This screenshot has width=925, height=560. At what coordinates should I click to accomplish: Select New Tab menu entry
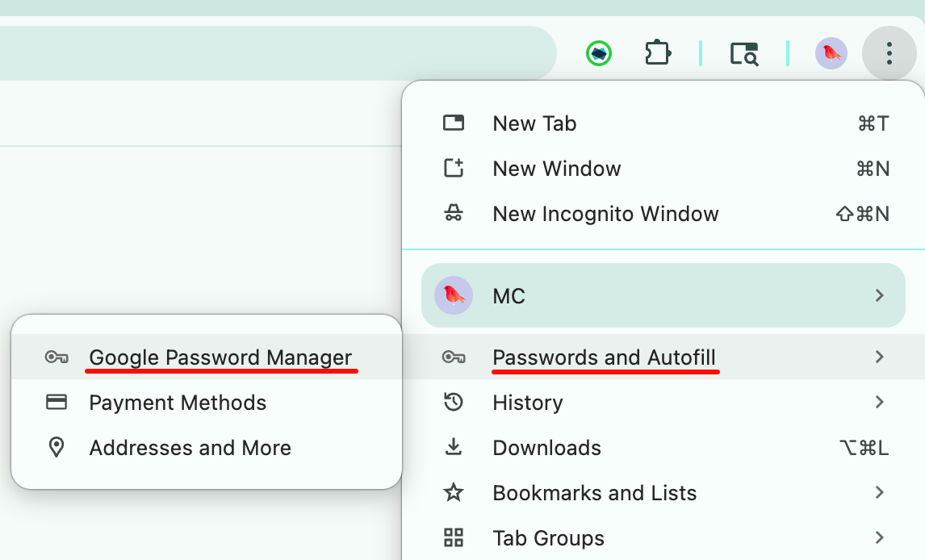click(x=663, y=123)
